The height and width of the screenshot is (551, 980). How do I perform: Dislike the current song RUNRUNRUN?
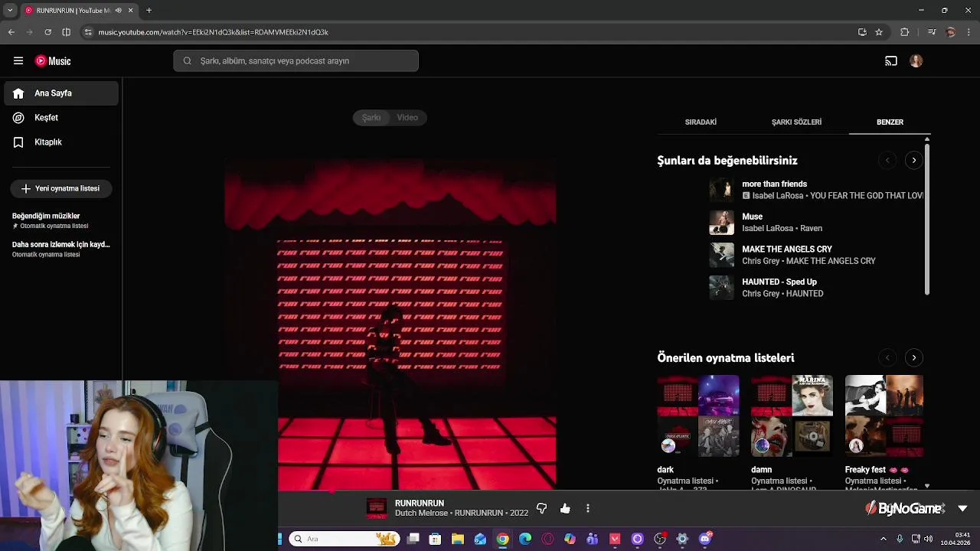click(x=541, y=508)
